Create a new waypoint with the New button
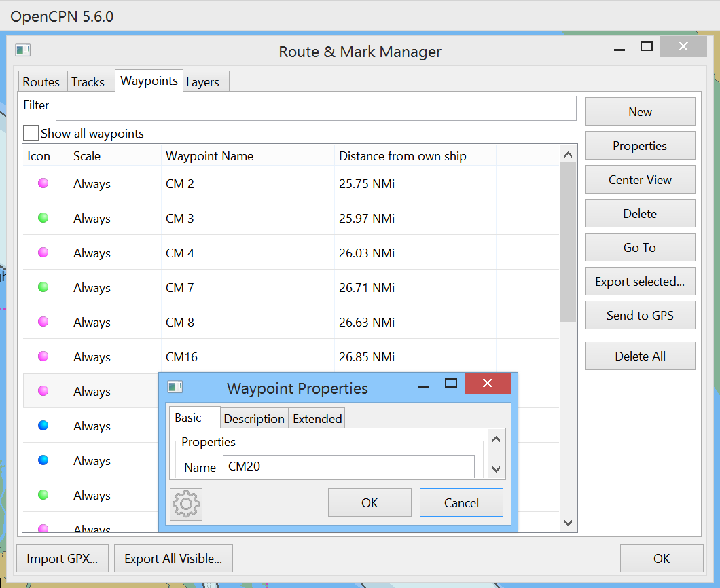The image size is (720, 588). 639,111
